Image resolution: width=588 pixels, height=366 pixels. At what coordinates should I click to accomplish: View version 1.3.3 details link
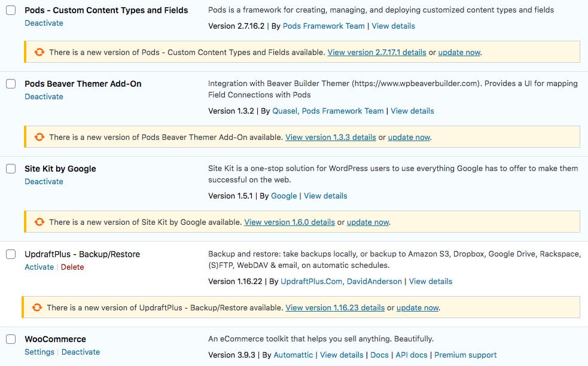[x=331, y=138]
